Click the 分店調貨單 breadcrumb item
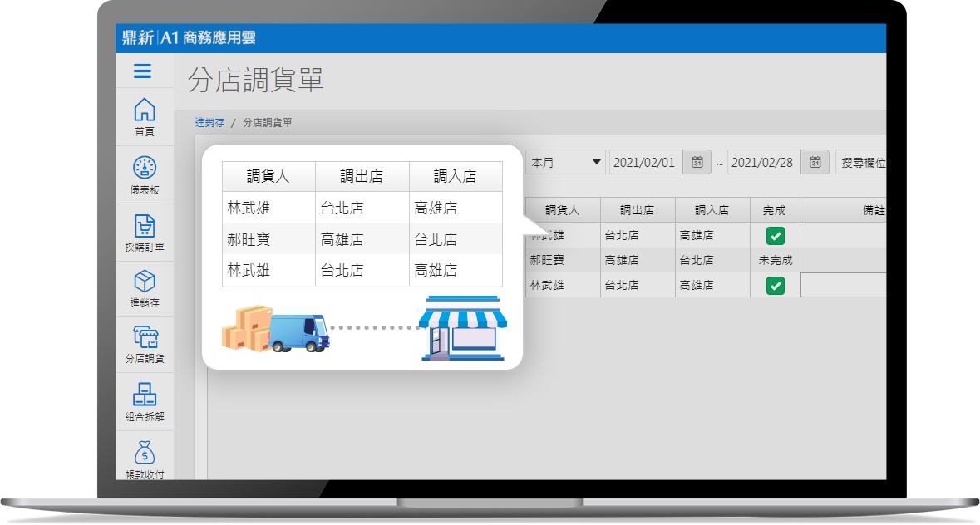980x525 pixels. click(267, 123)
